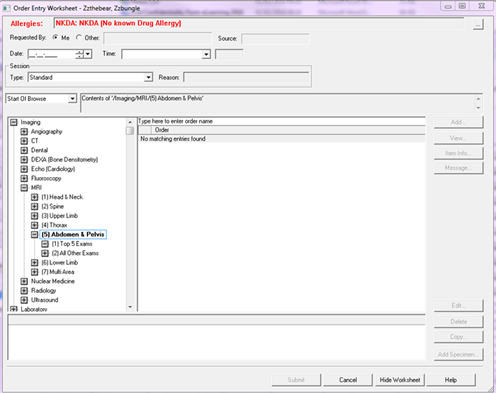The image size is (496, 393).
Task: Expand DEXA (Bone Densitometry) node
Action: pos(24,160)
